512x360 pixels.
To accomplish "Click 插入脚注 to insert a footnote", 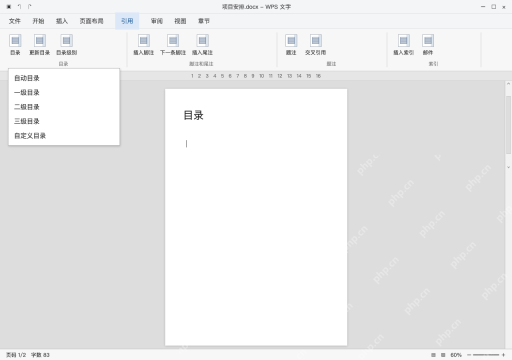I will pyautogui.click(x=144, y=44).
